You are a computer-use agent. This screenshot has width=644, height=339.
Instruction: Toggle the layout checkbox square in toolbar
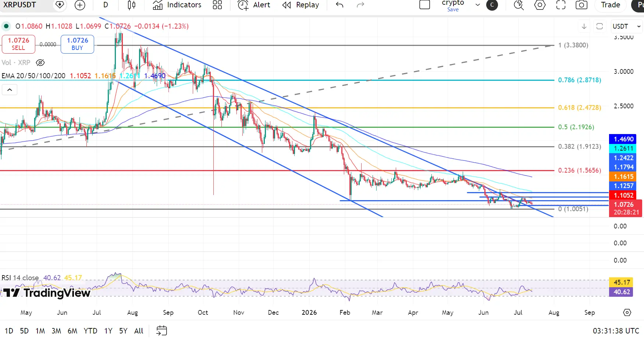425,5
